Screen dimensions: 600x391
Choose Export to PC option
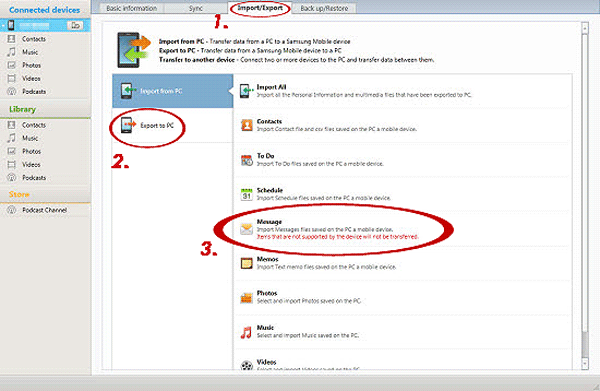click(173, 125)
